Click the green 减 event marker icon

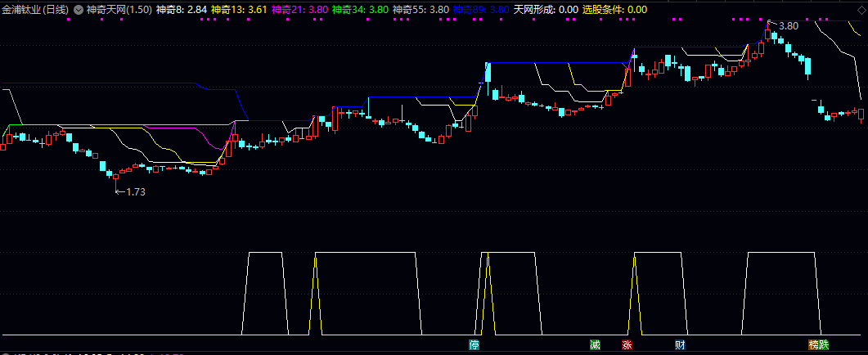point(595,345)
